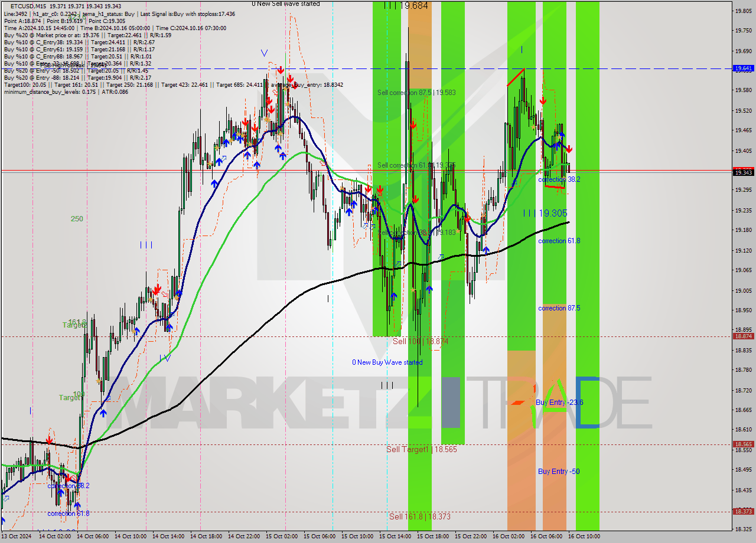Click the 'Line:3492' info line
This screenshot has width=756, height=543.
[119, 14]
